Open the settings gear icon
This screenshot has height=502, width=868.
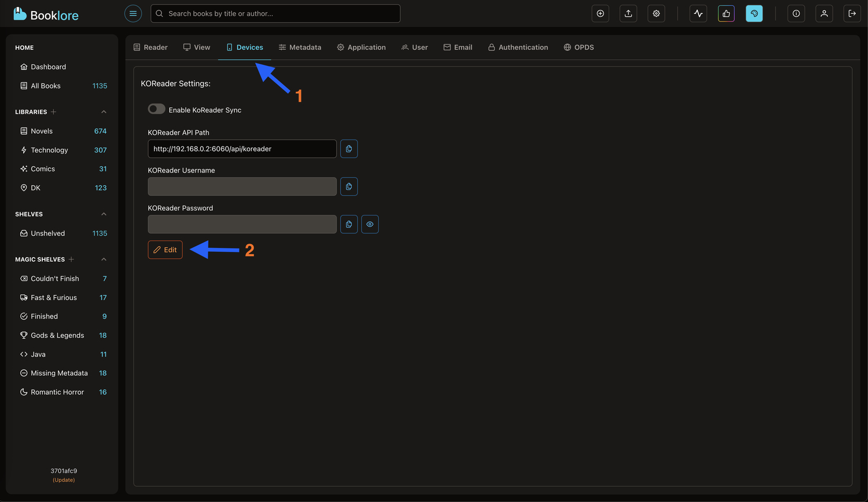click(656, 13)
